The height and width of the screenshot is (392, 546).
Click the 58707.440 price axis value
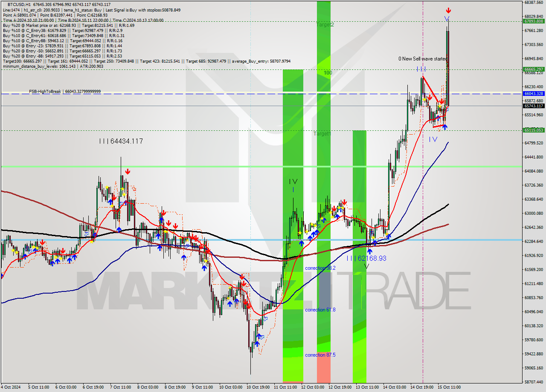point(534,382)
